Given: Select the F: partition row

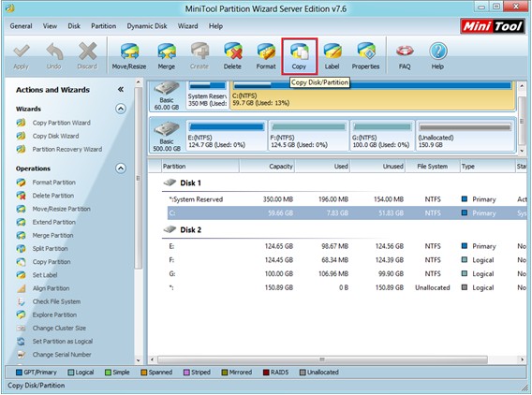Looking at the screenshot, I should (x=347, y=260).
